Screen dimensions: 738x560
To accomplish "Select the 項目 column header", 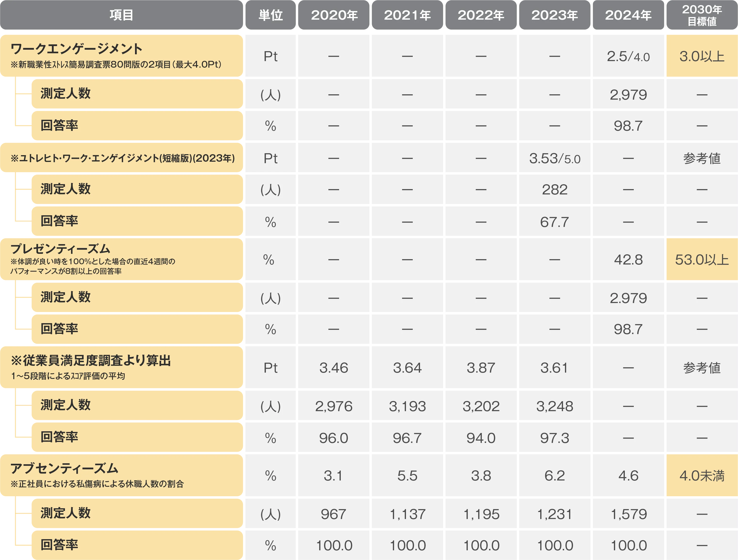I will 122,15.
